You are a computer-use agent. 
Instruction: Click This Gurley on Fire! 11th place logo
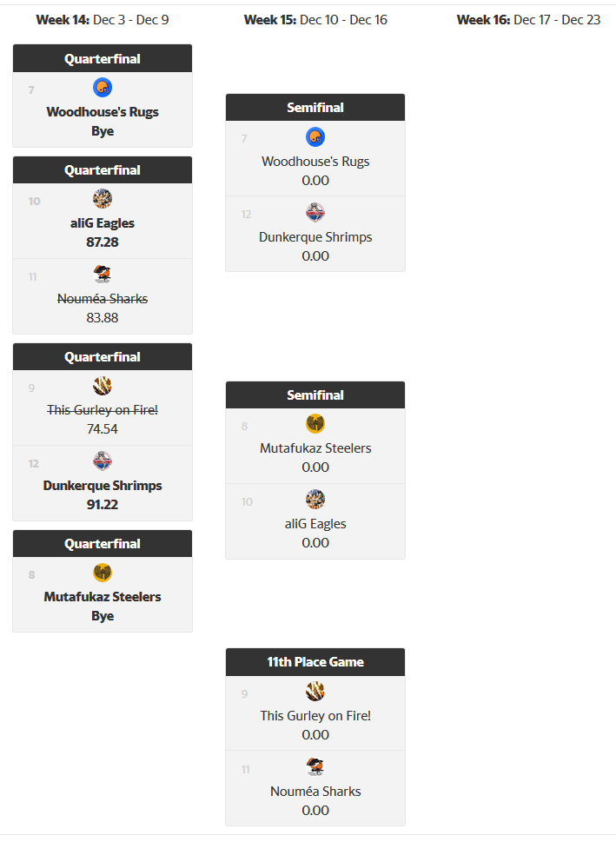click(x=315, y=692)
